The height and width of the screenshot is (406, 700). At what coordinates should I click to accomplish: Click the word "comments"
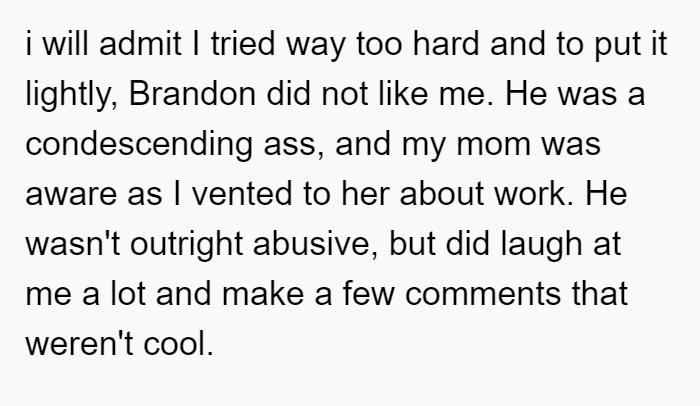pos(483,294)
